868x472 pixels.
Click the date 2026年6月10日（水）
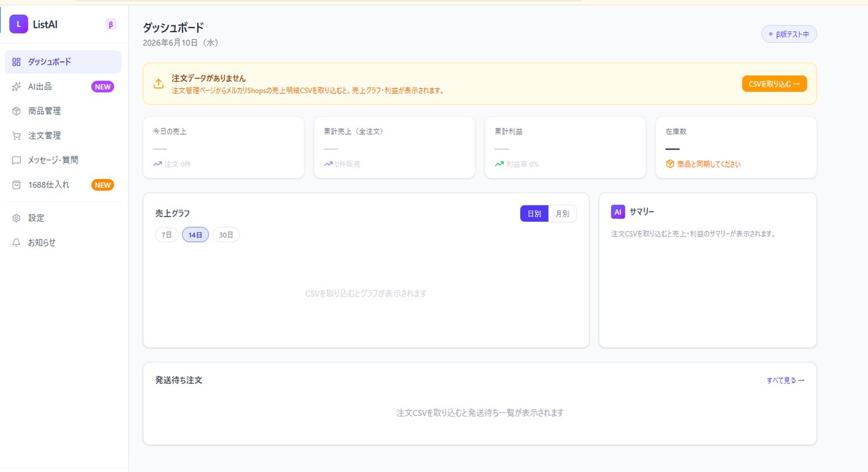coord(181,43)
